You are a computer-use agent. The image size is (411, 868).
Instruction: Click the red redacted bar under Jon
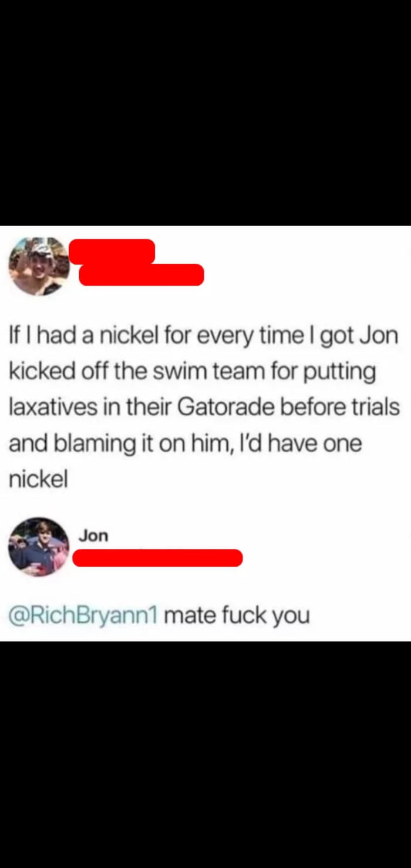pos(157,558)
